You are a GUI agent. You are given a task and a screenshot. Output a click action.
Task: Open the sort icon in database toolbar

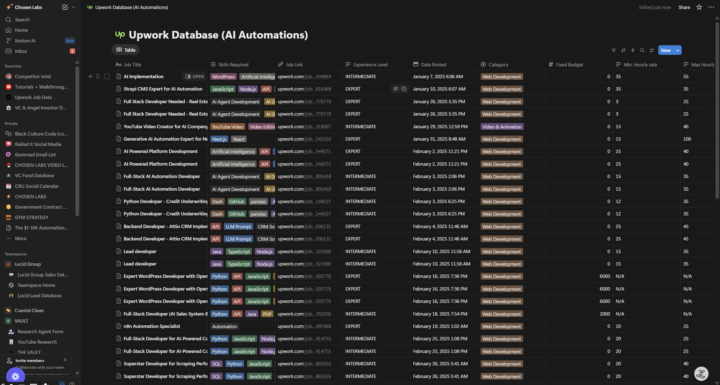click(x=623, y=51)
